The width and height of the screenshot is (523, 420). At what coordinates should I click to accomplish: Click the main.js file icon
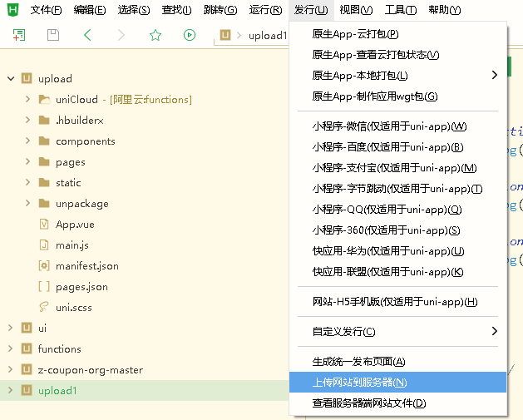coord(44,245)
